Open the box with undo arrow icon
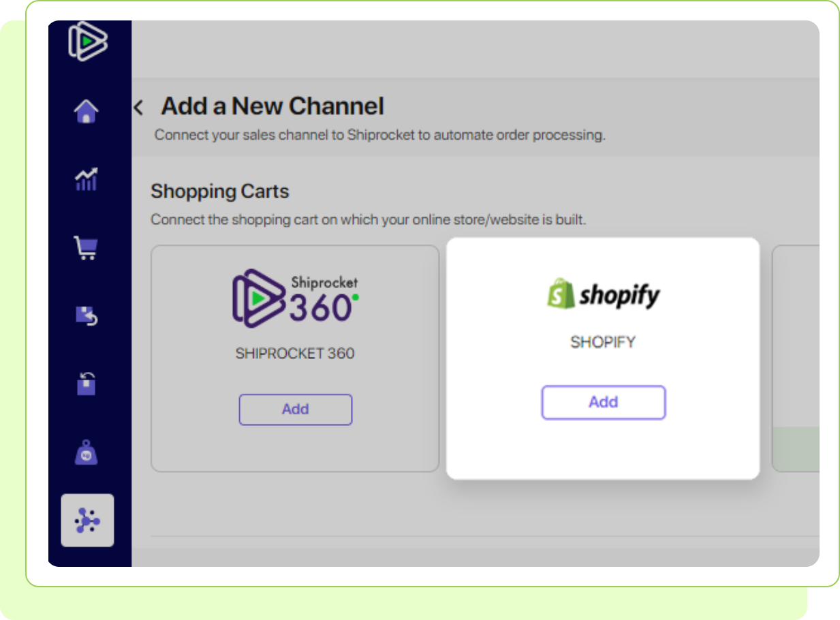This screenshot has width=840, height=620. 87,383
